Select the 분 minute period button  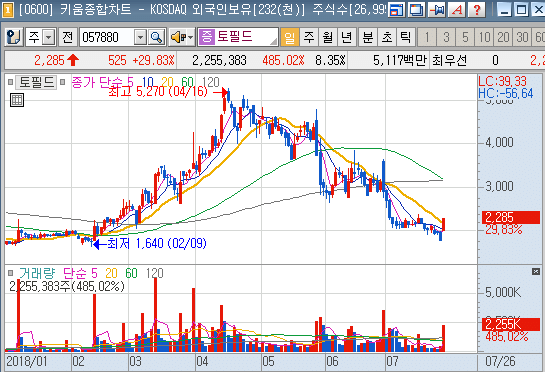tap(368, 37)
